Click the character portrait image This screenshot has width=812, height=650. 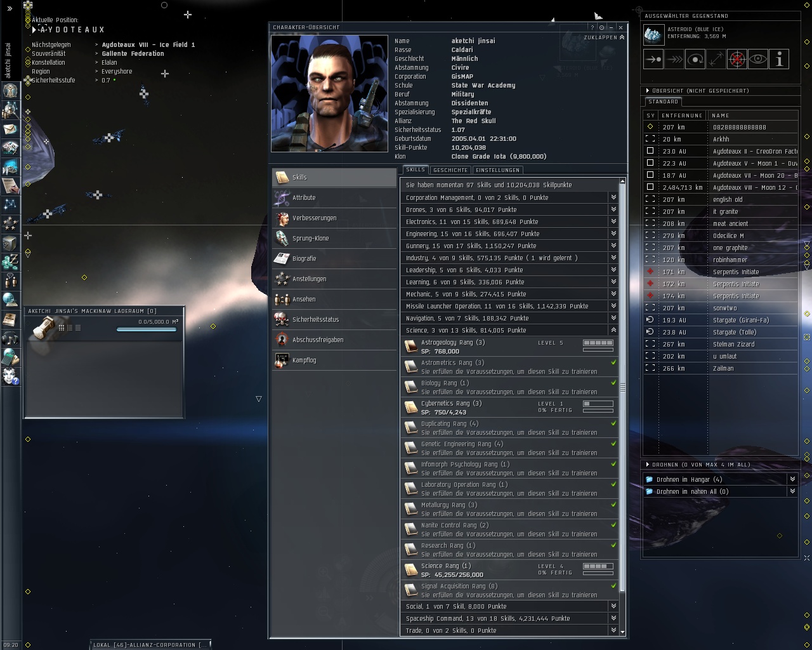click(x=329, y=93)
